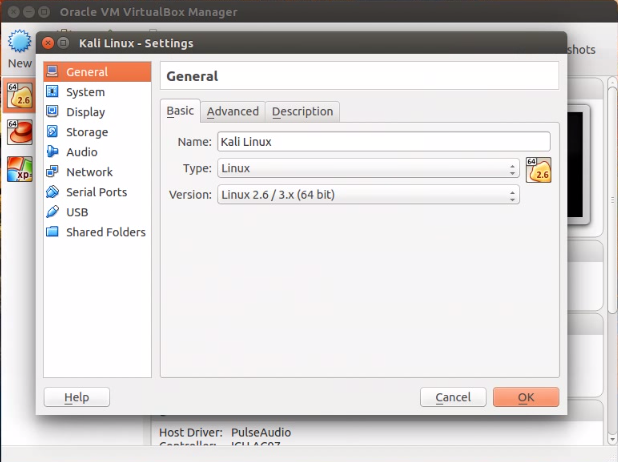Switch to the Advanced tab
Viewport: 618px width, 462px height.
pyautogui.click(x=233, y=112)
